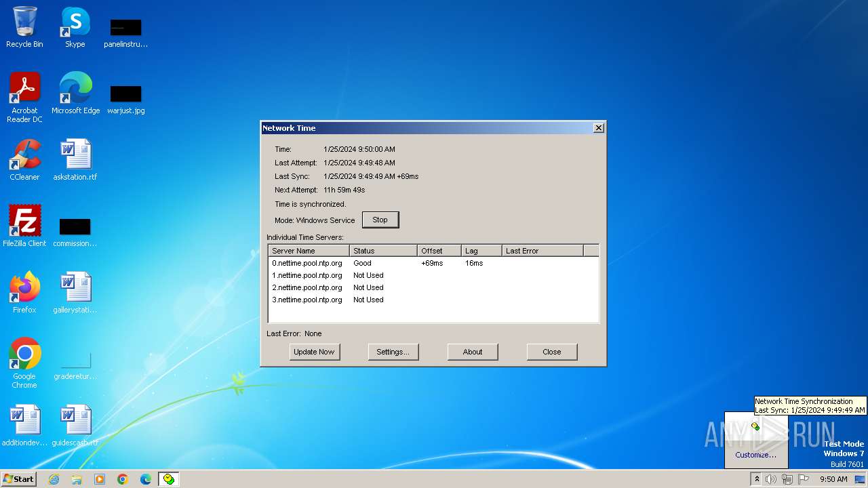Screen dimensions: 868x488
Task: Select the Network Time taskbar button
Action: click(169, 479)
